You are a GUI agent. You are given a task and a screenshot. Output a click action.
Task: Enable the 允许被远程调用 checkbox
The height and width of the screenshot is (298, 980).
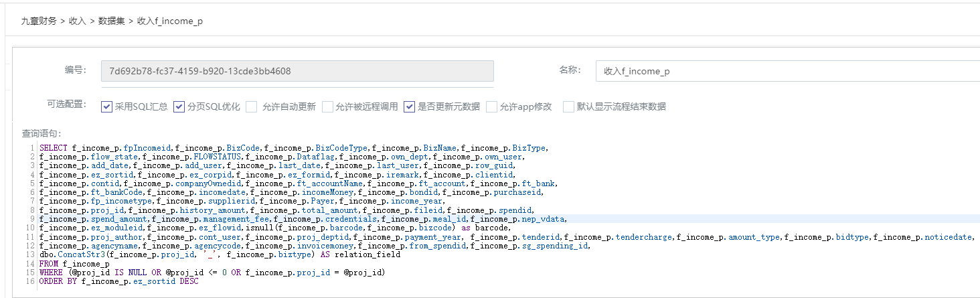coord(327,106)
